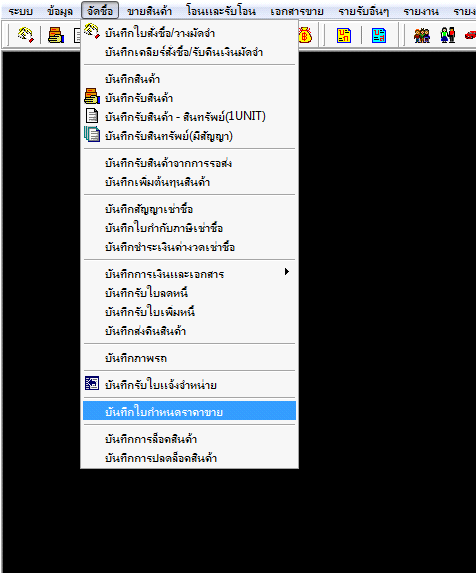Select บันทึกใบสั่งซื้อ/วางมัดจำ menu item
The width and height of the screenshot is (476, 573).
click(189, 33)
